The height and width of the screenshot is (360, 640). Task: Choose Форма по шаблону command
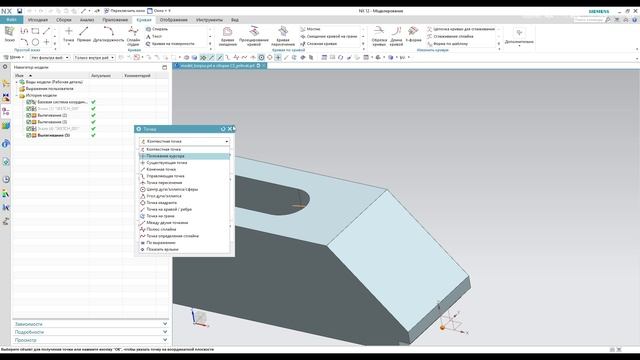pyautogui.click(x=447, y=44)
